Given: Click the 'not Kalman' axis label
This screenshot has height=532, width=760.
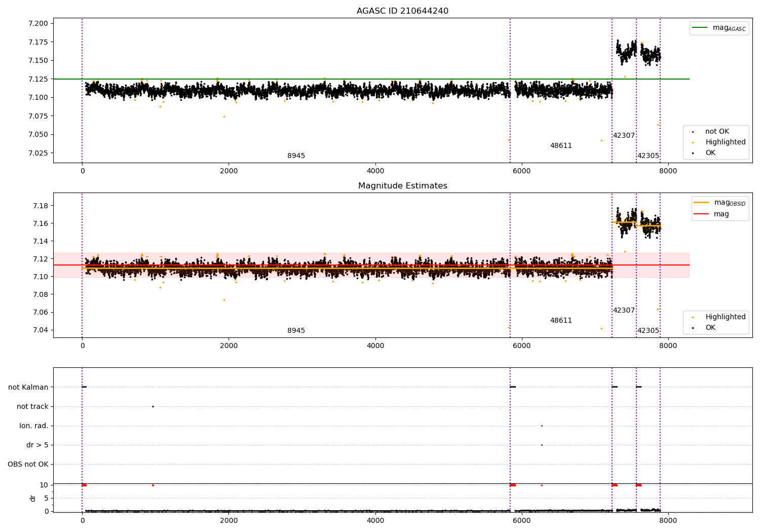Looking at the screenshot, I should click(28, 388).
